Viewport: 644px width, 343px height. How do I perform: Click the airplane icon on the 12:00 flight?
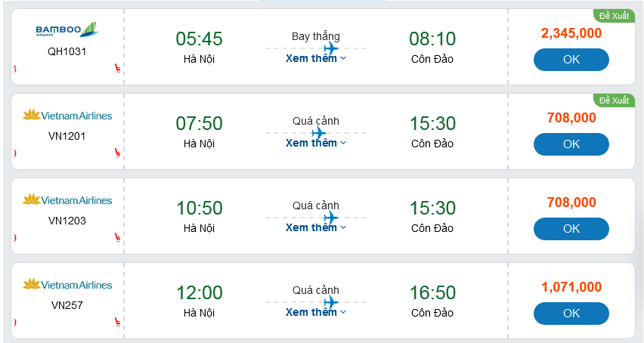click(319, 302)
